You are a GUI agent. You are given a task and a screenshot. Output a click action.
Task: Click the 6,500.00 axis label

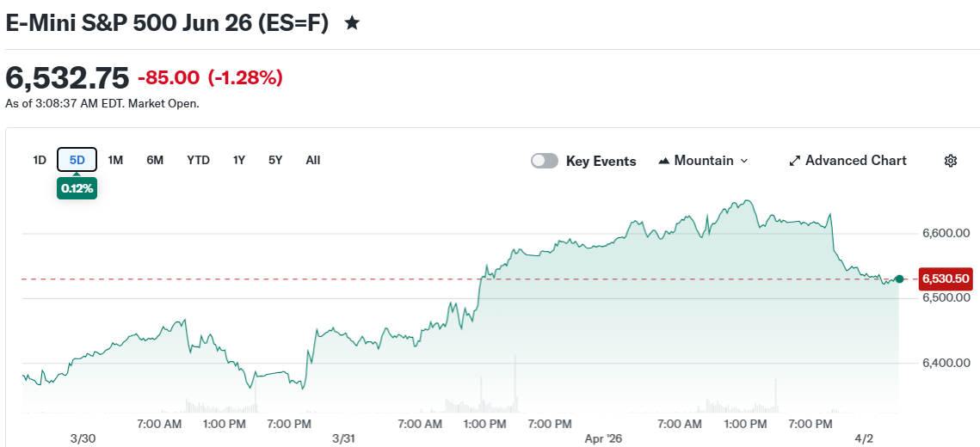tap(946, 298)
